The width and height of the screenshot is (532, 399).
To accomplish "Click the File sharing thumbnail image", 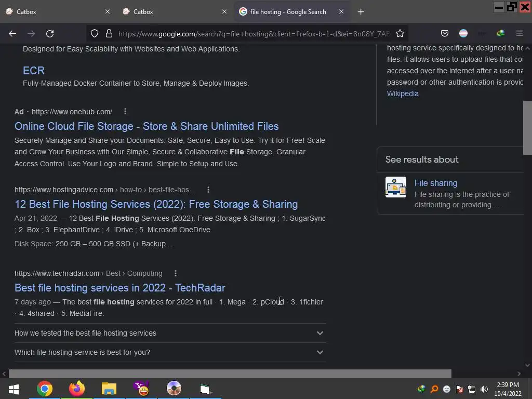I will tap(395, 187).
